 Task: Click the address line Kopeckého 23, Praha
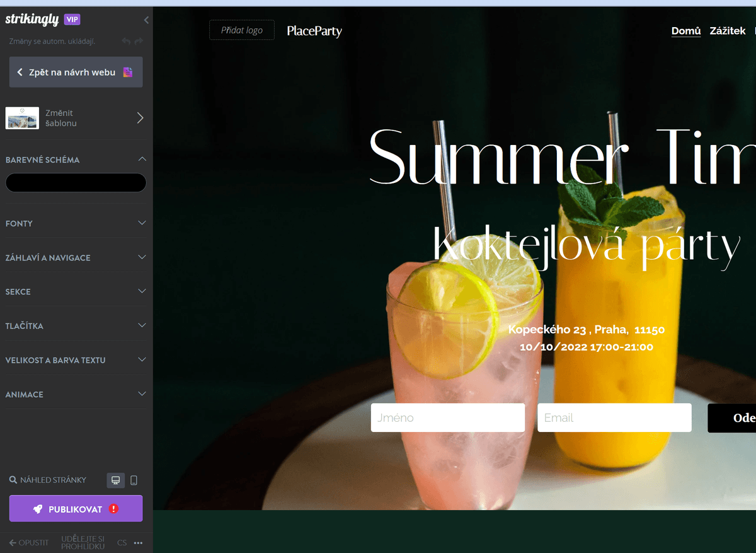(x=587, y=330)
